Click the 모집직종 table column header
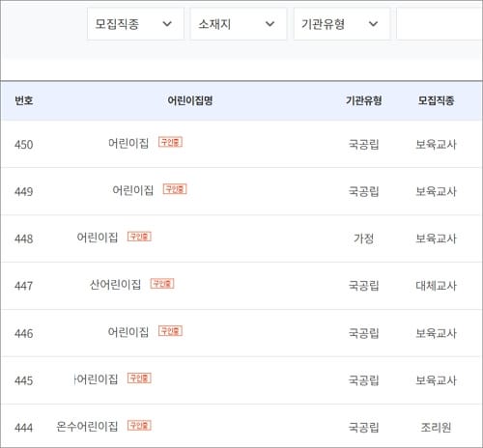The image size is (483, 448). click(437, 100)
